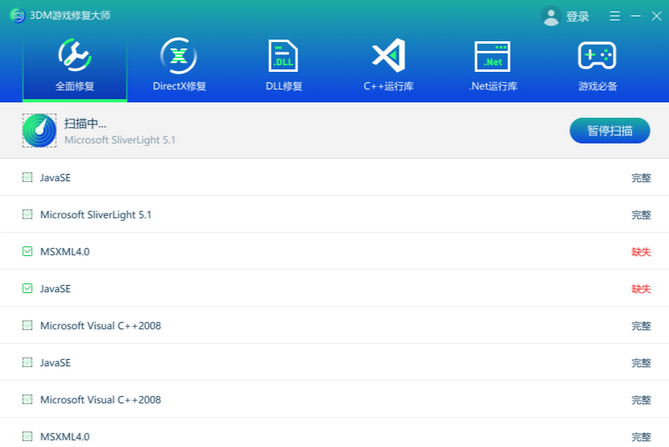
Task: Select the C++运行库 Visual Studio icon
Action: coord(387,55)
